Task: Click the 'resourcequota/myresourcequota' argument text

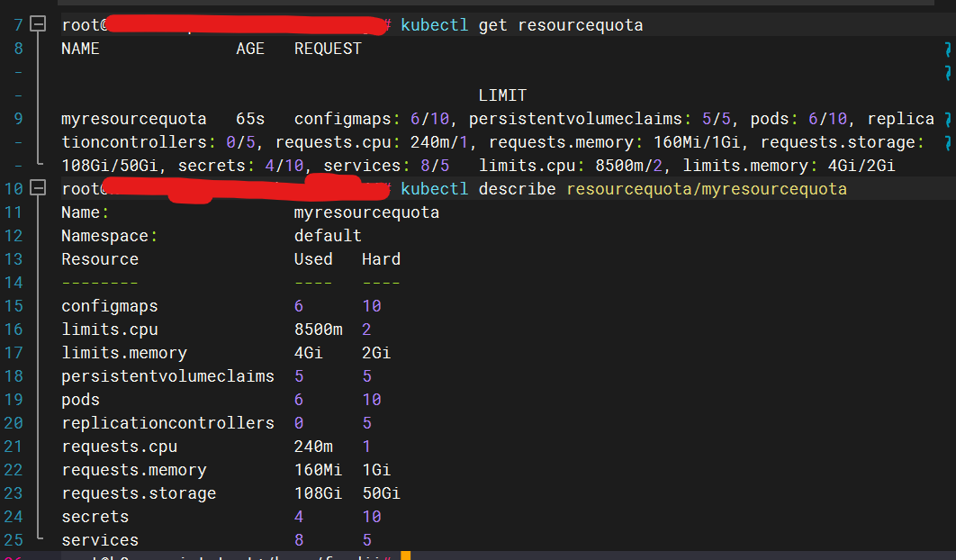Action: 707,189
